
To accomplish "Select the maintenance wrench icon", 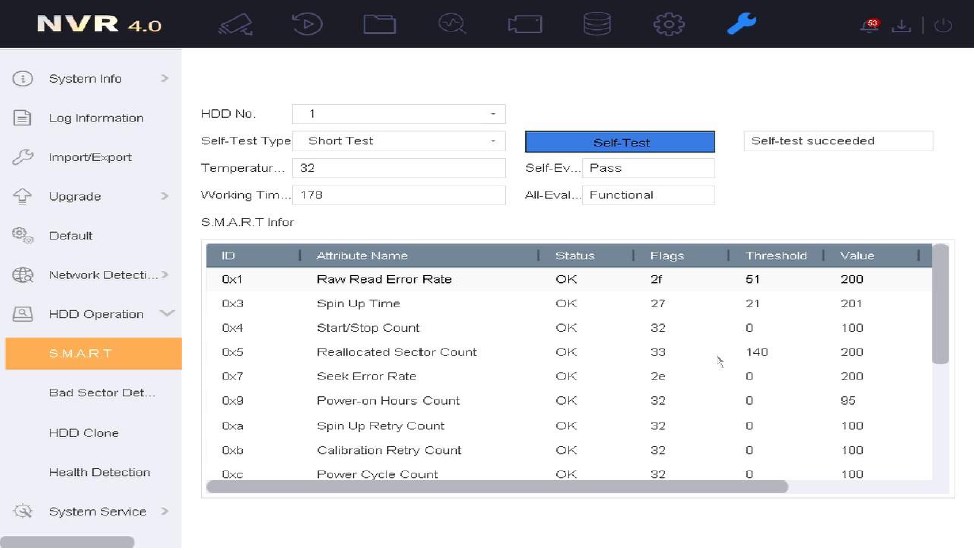I will point(741,24).
